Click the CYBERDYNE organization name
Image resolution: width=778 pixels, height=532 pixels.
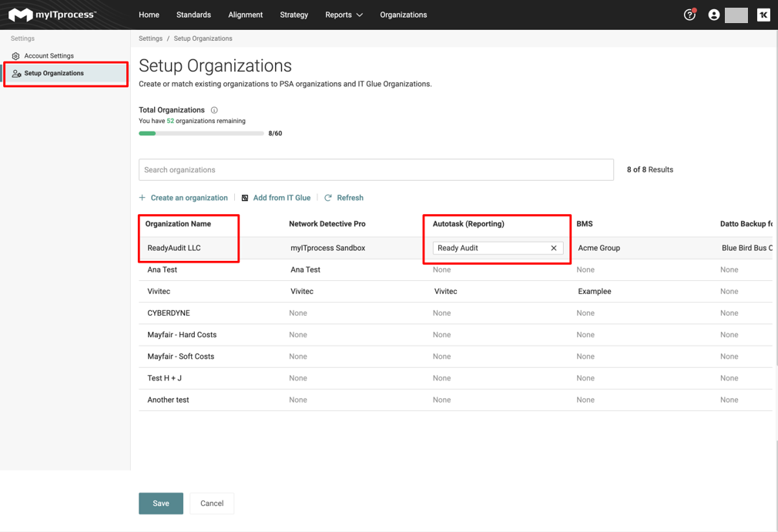pyautogui.click(x=169, y=313)
